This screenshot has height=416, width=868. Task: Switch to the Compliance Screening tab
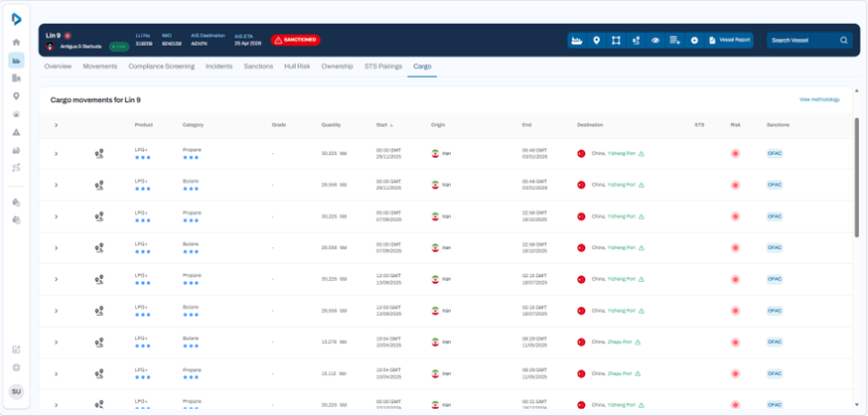point(161,67)
